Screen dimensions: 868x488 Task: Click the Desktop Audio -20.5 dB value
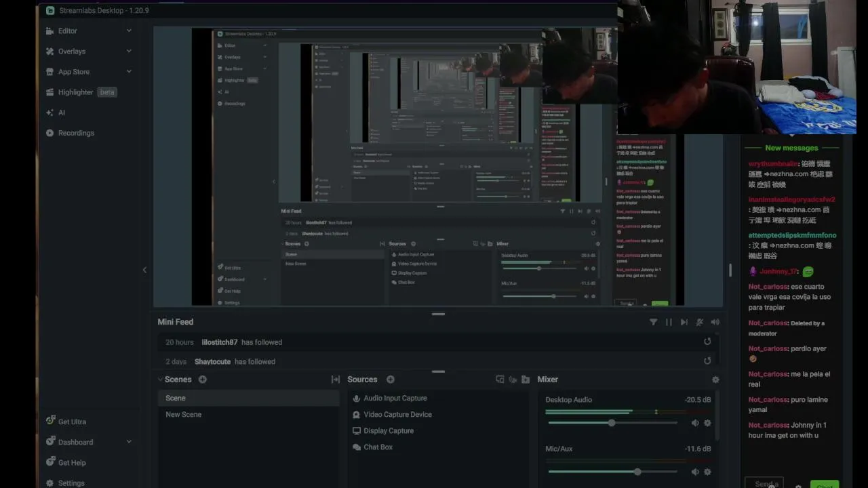point(697,400)
